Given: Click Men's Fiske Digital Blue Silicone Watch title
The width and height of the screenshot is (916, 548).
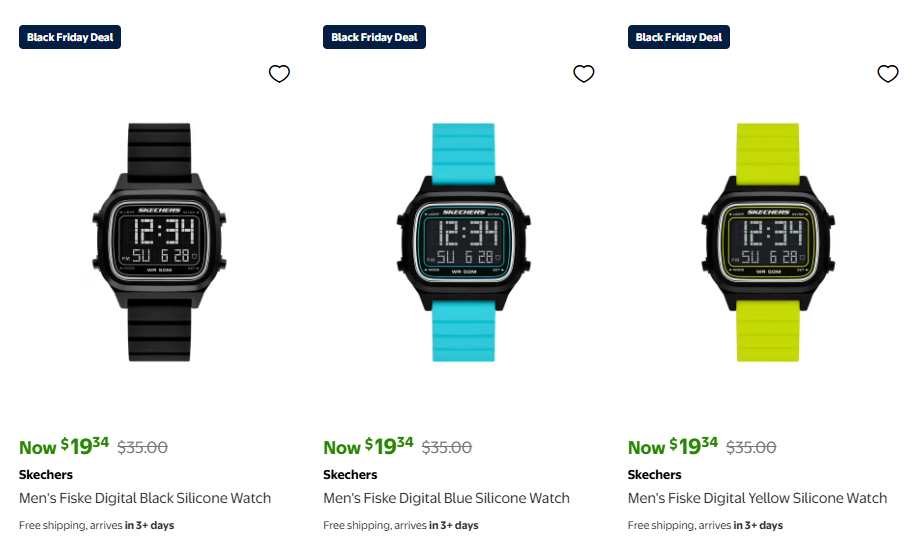Looking at the screenshot, I should (x=446, y=498).
